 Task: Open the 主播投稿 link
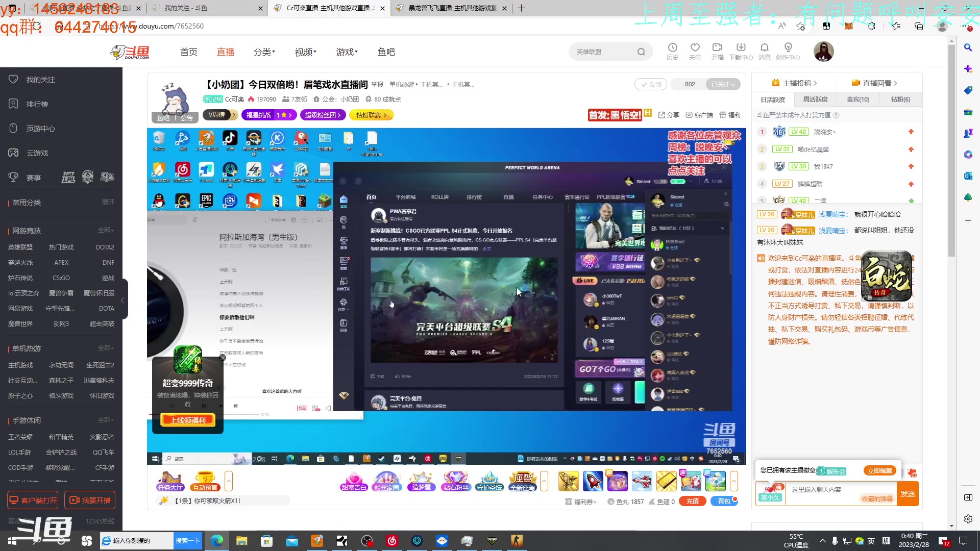click(x=794, y=83)
